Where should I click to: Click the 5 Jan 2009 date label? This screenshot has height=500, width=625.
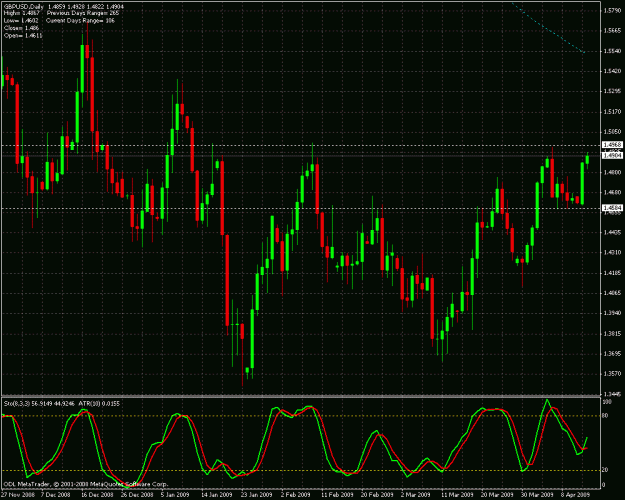[x=175, y=495]
